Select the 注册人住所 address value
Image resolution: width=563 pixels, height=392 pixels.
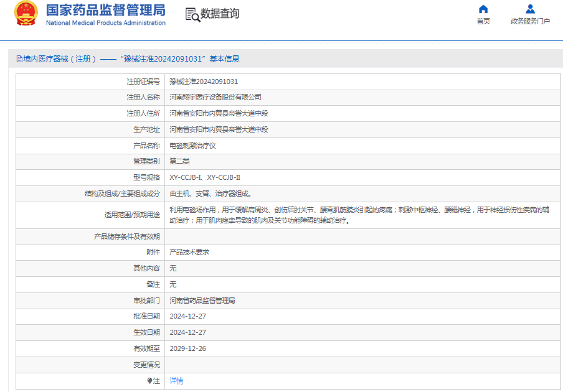(x=219, y=113)
